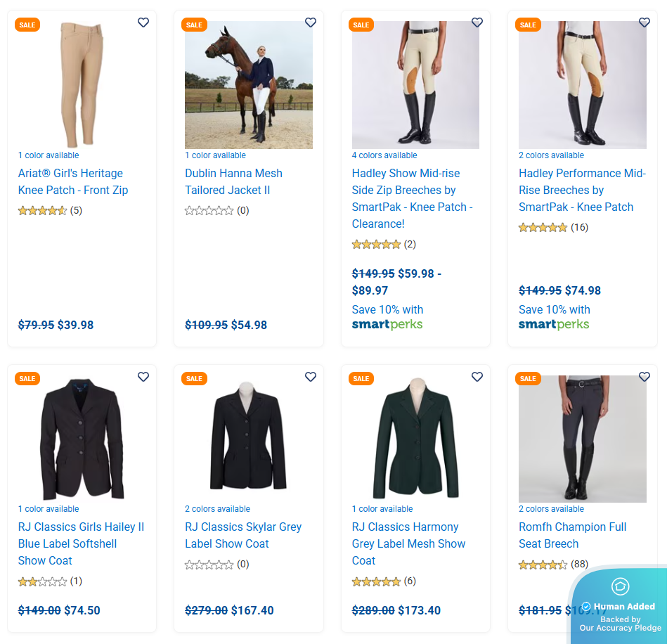Screen dimensions: 667x644
Task: Click heart icon on RJ Classics Skylar Coat
Action: (311, 377)
